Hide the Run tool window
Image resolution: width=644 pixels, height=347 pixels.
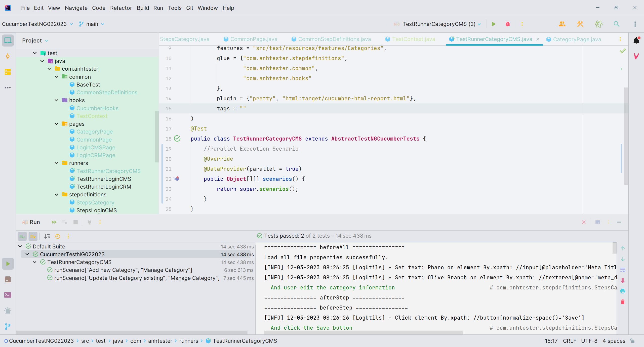coord(619,222)
